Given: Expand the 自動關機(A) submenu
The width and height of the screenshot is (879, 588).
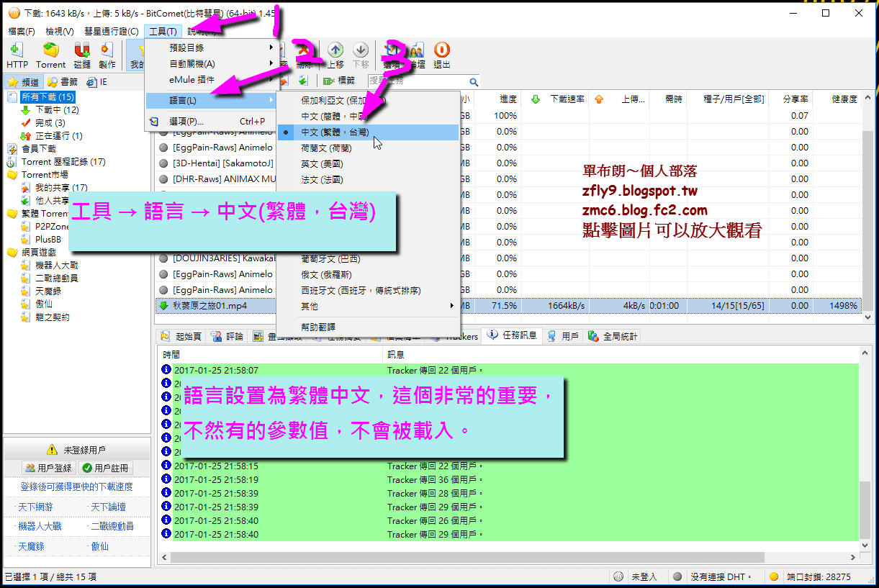Looking at the screenshot, I should (x=212, y=63).
